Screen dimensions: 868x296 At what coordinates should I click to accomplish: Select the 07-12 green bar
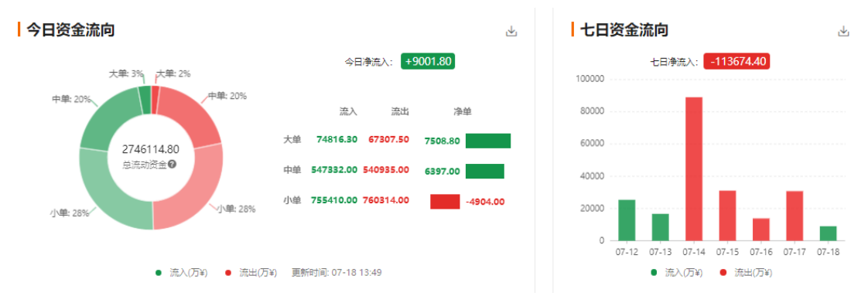point(626,220)
